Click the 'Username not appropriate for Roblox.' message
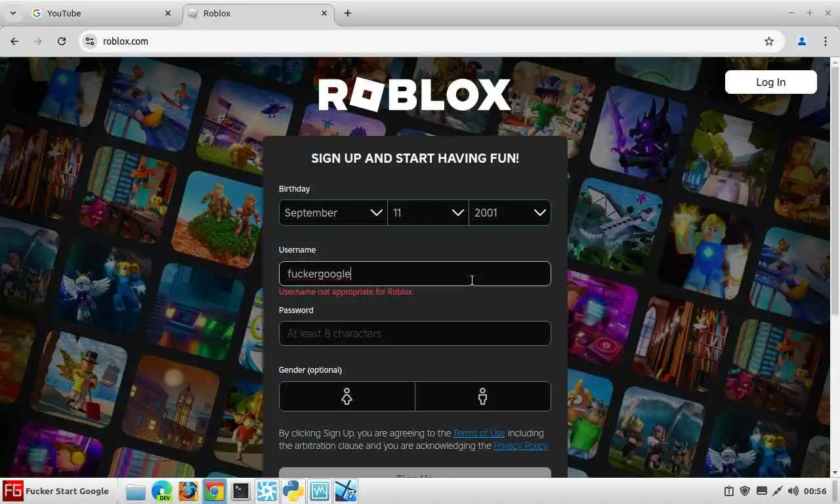 346,292
